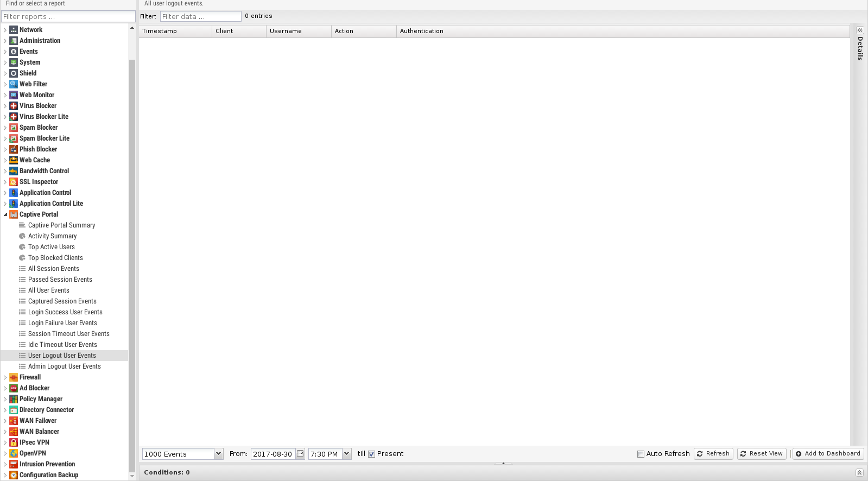
Task: Click the System category icon
Action: pos(14,62)
